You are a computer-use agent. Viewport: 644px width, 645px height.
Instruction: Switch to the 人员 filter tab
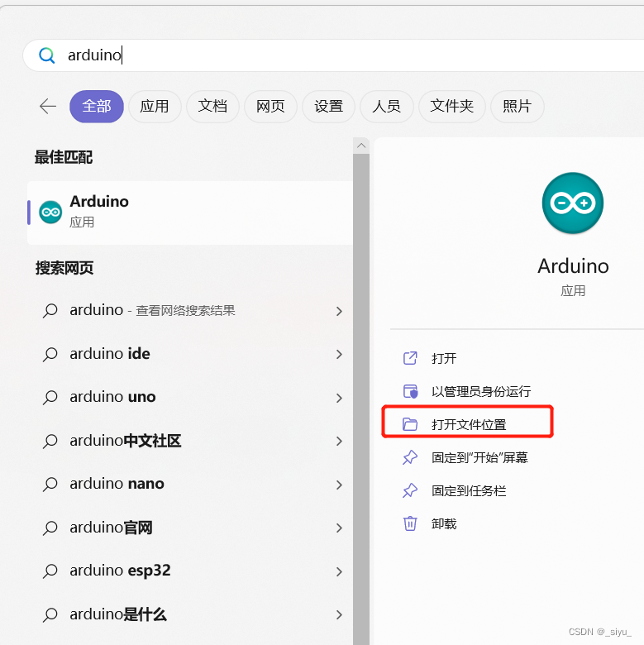(x=387, y=107)
